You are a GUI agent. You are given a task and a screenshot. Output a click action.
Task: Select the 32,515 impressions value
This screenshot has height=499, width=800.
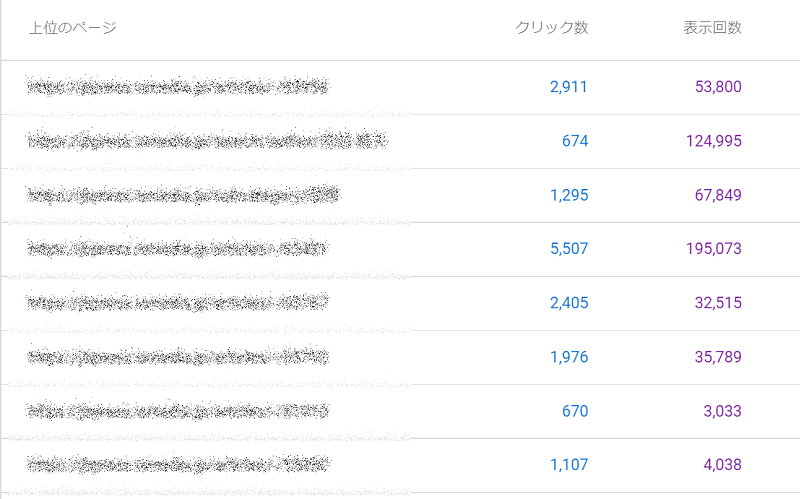(x=718, y=303)
